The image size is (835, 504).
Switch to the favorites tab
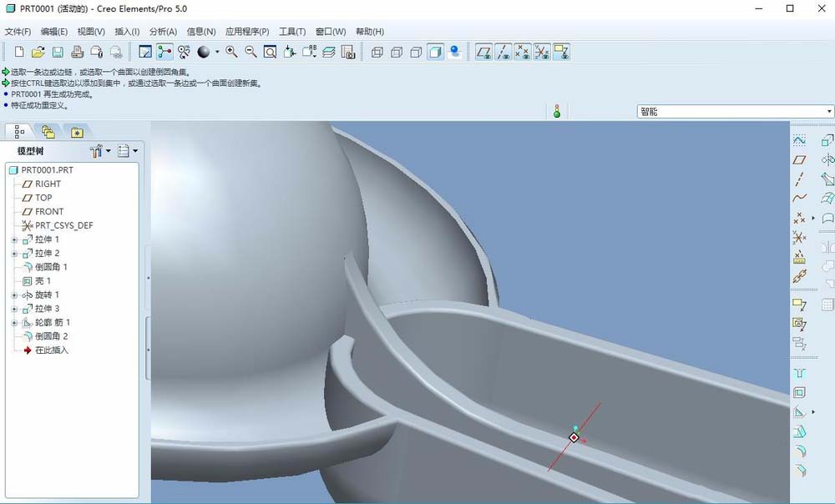pos(77,132)
